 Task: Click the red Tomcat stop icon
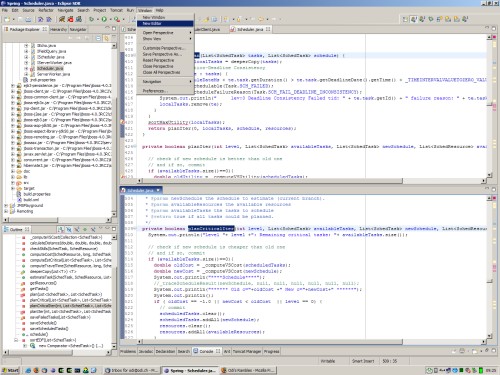pos(70,19)
